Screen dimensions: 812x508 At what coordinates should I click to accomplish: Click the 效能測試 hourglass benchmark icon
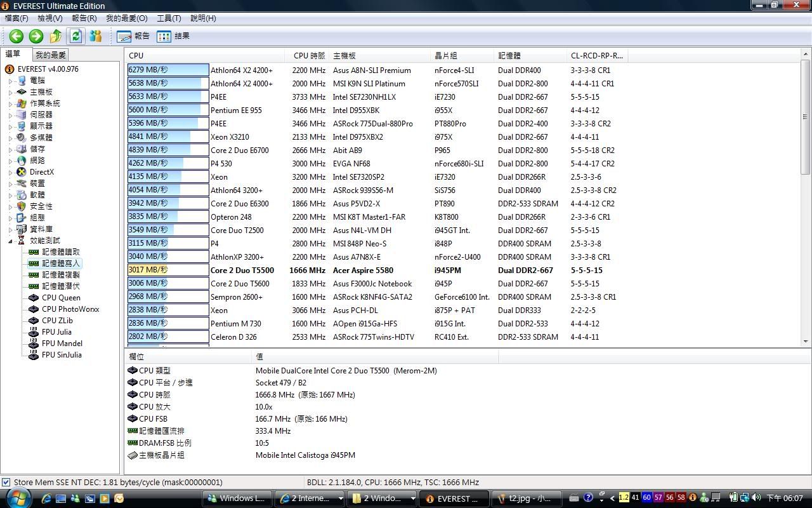[x=22, y=241]
